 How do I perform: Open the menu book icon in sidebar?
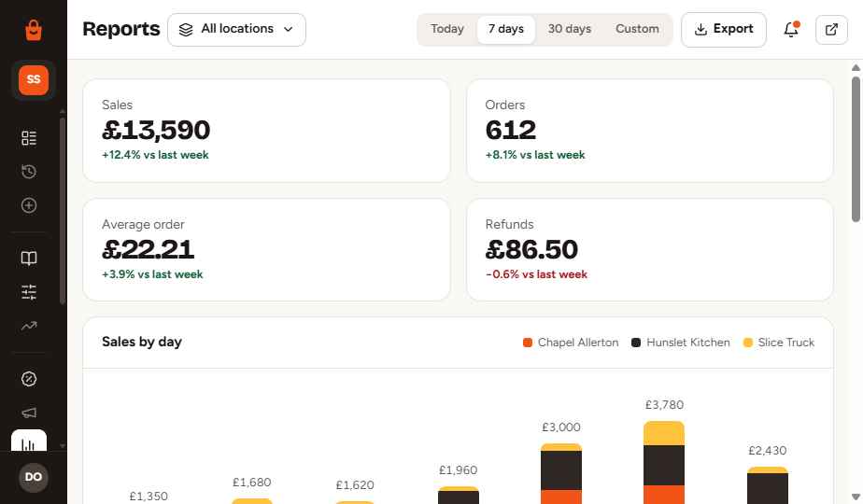tap(29, 258)
